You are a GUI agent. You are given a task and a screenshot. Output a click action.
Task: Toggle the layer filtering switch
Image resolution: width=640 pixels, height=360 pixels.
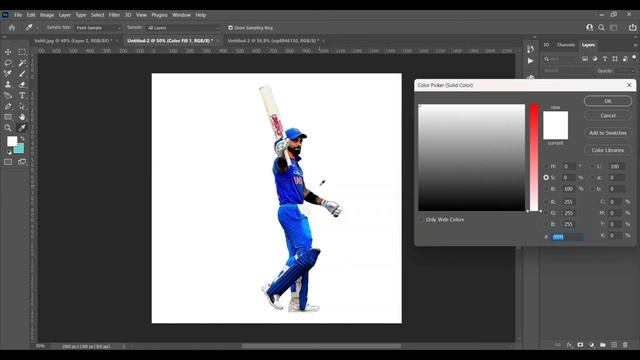click(634, 58)
